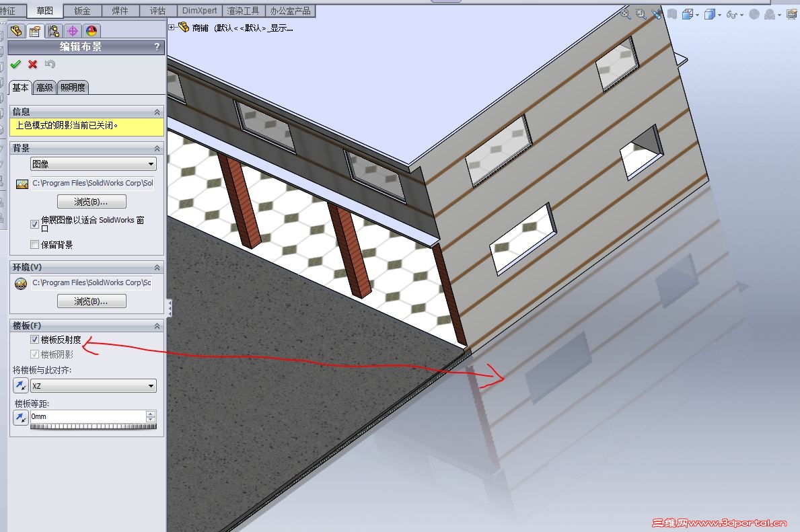
Task: Expand the 商铺 flyout tree node
Action: click(x=172, y=27)
